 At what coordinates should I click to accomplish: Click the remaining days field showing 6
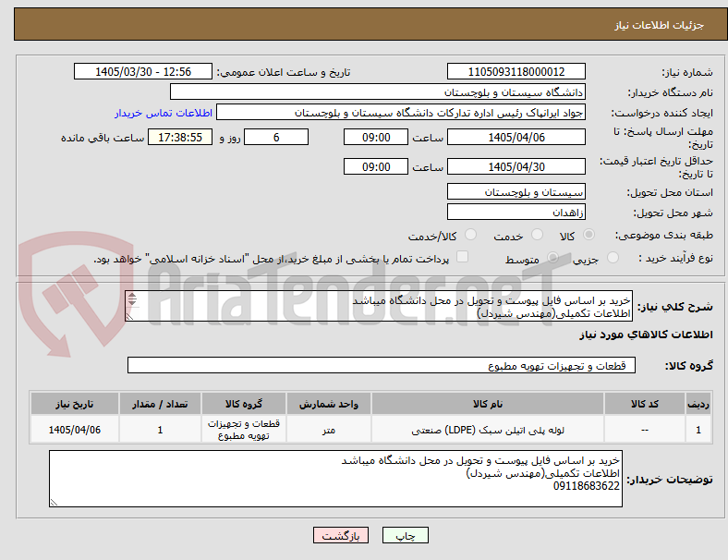pyautogui.click(x=276, y=137)
